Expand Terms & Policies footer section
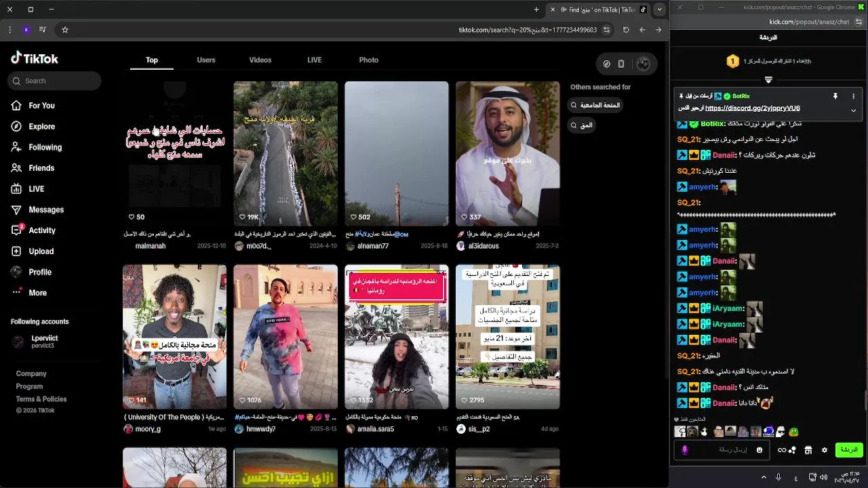 pyautogui.click(x=41, y=399)
